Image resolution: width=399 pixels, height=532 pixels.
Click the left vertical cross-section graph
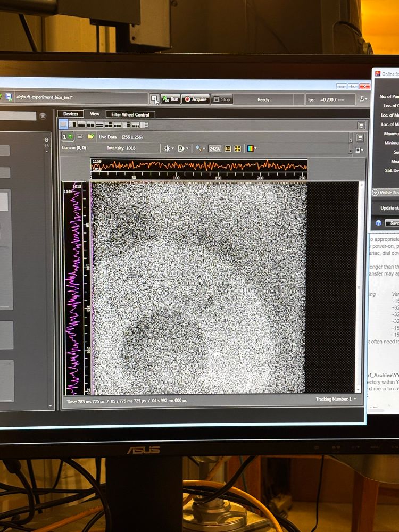click(76, 288)
